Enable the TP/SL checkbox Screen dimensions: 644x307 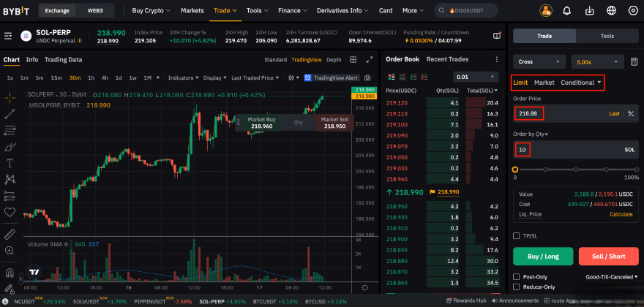click(517, 235)
